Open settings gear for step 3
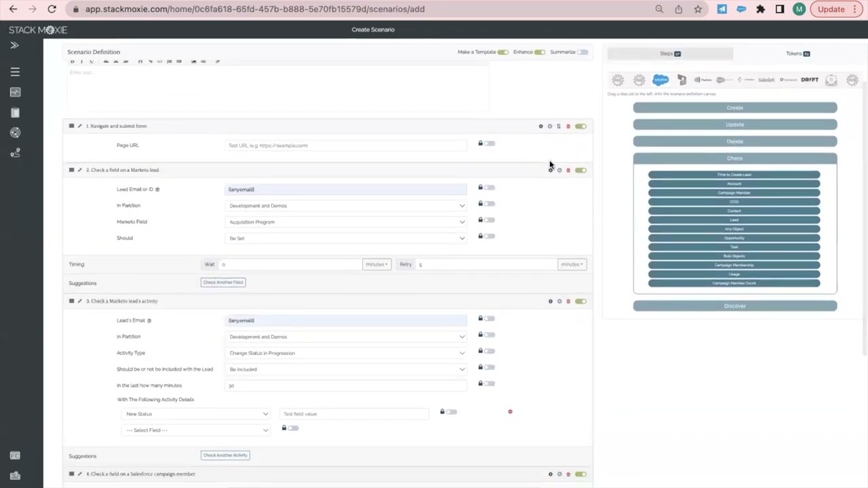Image resolution: width=868 pixels, height=488 pixels. pyautogui.click(x=551, y=301)
